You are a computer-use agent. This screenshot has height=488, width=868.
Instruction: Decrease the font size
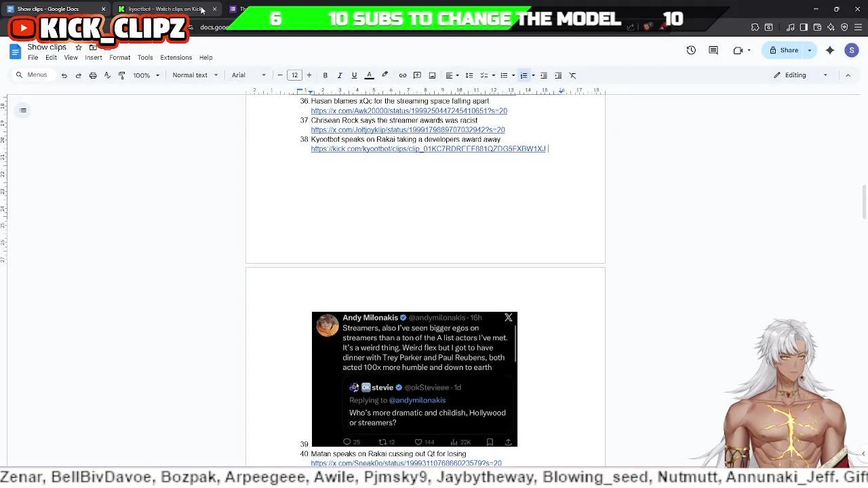tap(280, 75)
